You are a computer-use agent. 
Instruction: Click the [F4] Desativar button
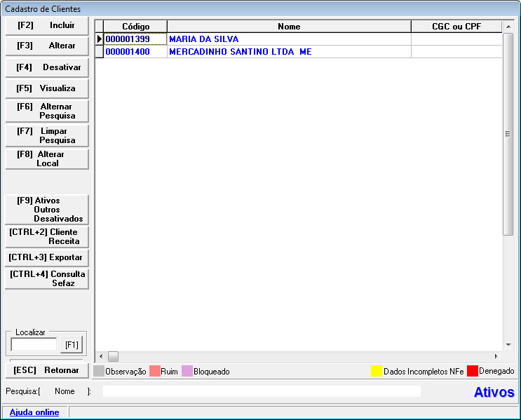click(47, 68)
